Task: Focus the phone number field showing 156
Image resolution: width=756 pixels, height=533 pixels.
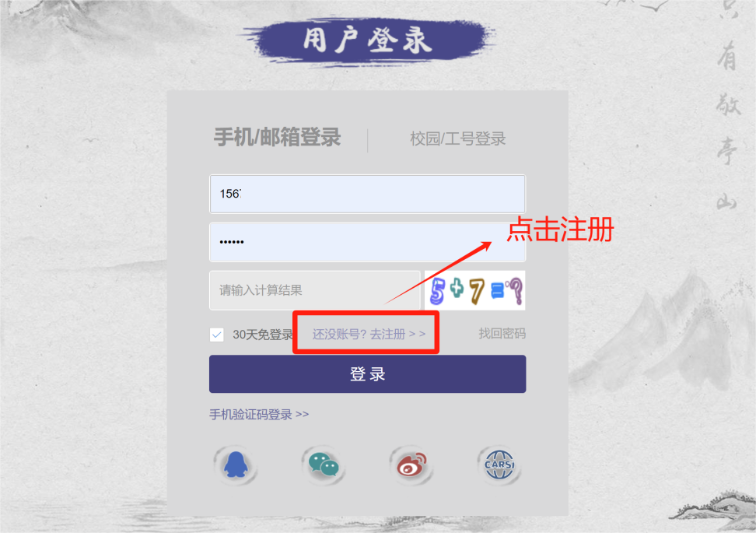Action: 367,194
